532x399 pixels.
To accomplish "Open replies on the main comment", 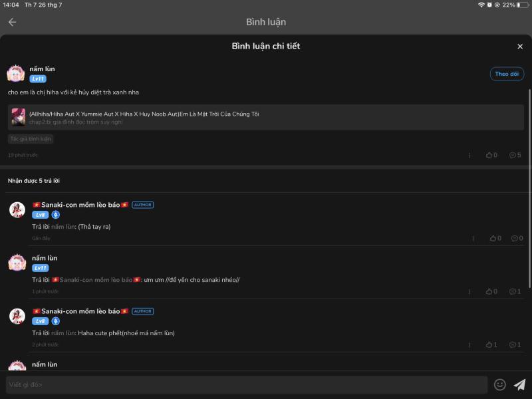I will coord(515,155).
